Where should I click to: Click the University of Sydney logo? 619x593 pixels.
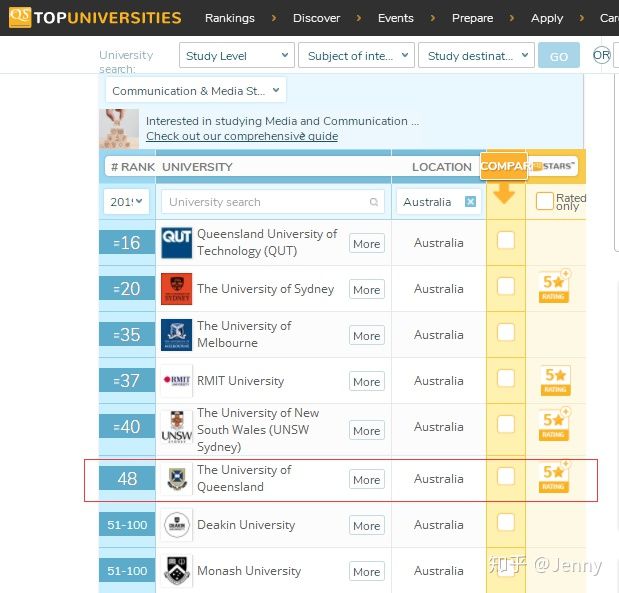[176, 289]
